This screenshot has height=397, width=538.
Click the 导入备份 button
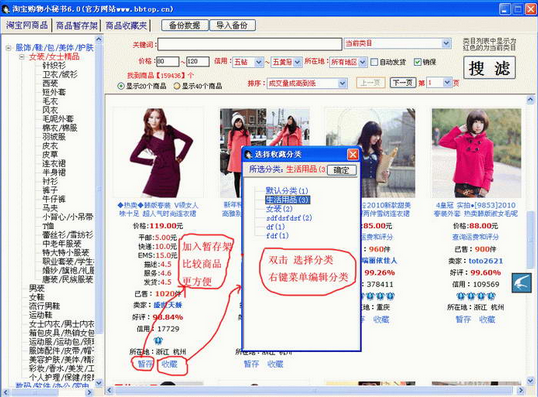tap(232, 25)
